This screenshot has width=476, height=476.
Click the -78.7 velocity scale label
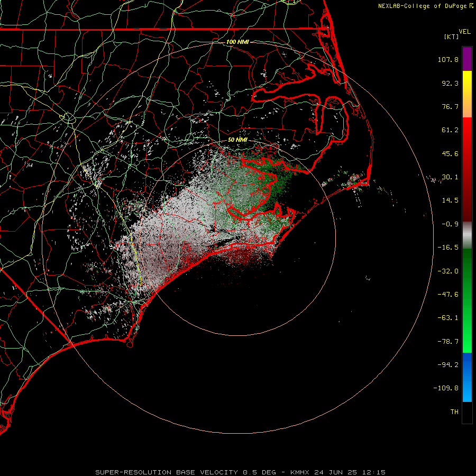coord(448,342)
